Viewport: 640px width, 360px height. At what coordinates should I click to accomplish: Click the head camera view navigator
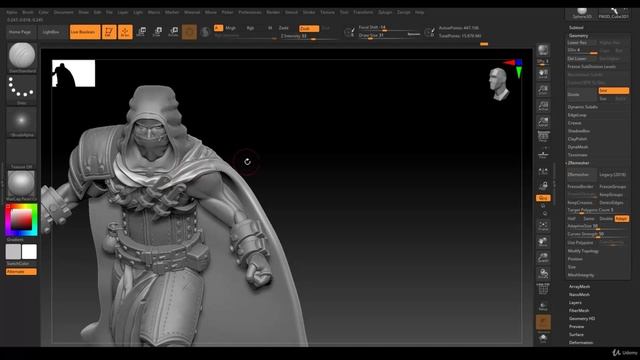pos(499,84)
